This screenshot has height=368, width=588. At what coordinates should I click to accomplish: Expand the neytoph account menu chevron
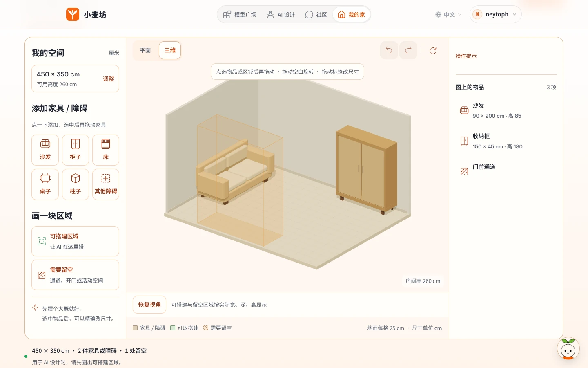(514, 14)
